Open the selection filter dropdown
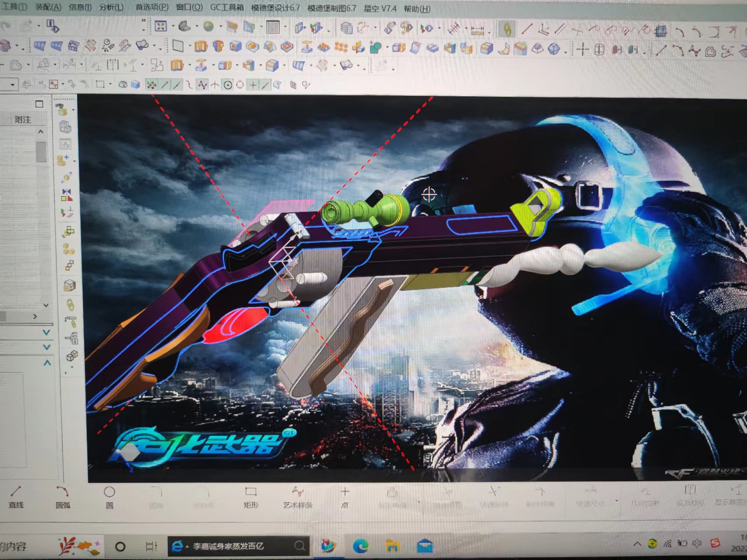The width and height of the screenshot is (747, 560). click(12, 84)
